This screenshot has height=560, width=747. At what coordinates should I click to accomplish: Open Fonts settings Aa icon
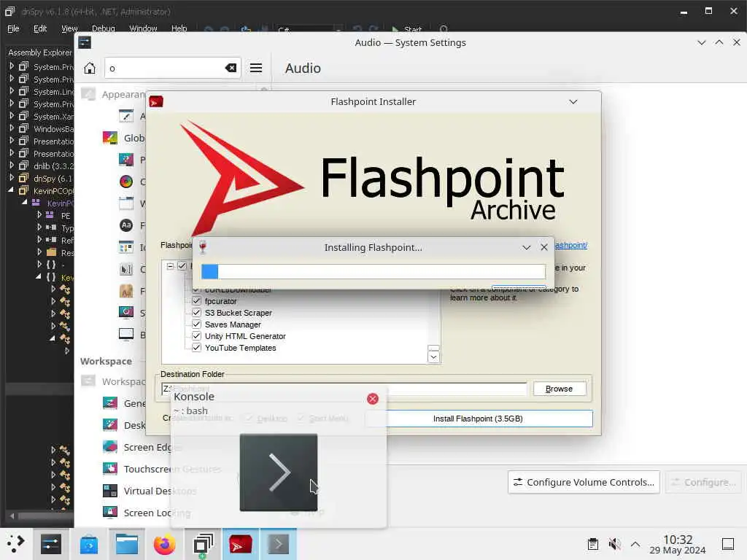[126, 225]
